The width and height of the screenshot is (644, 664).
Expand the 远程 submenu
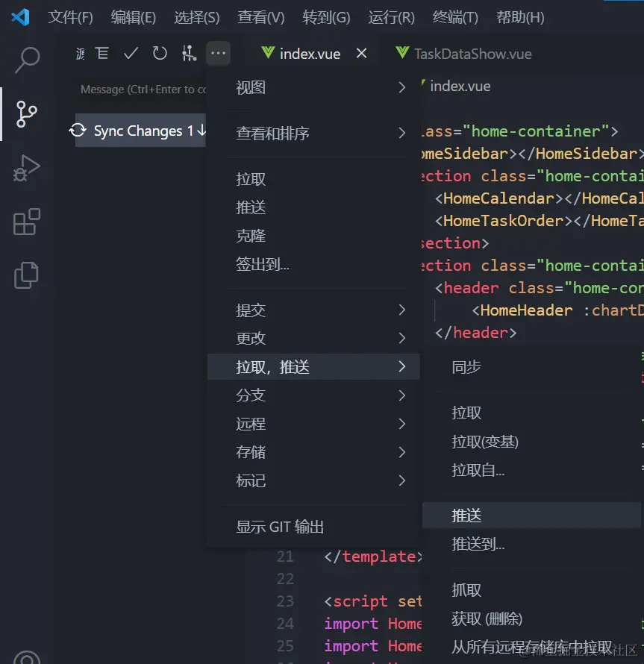pos(313,424)
